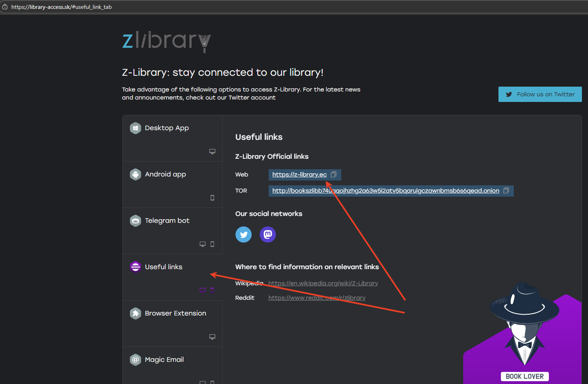Screen dimensions: 588x384
Task: Click the Z-Library logo at the top
Action: (166, 42)
